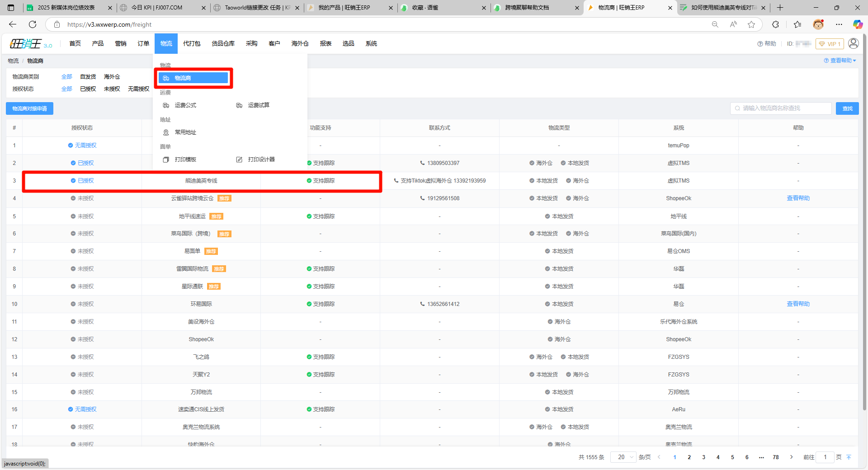
Task: Filter authorization by 全部 in 授权状态
Action: click(66, 89)
